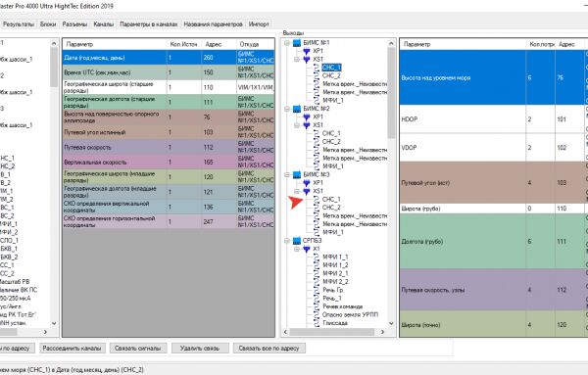
Task: Open the Названия параметров tab
Action: 213,23
